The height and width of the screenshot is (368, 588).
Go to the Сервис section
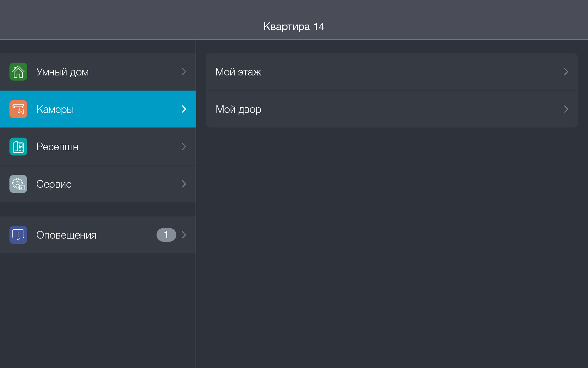pos(54,184)
